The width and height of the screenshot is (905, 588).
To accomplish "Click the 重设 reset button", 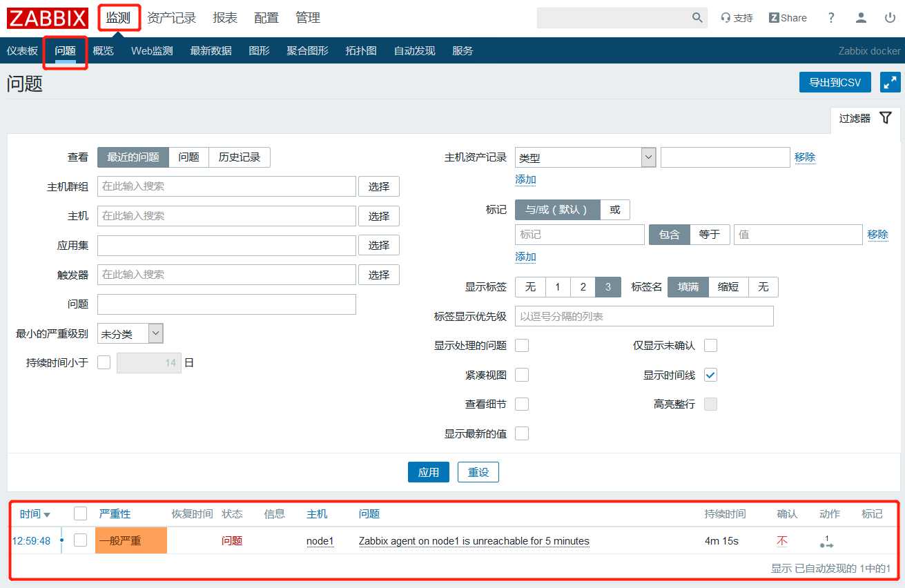I will (478, 472).
